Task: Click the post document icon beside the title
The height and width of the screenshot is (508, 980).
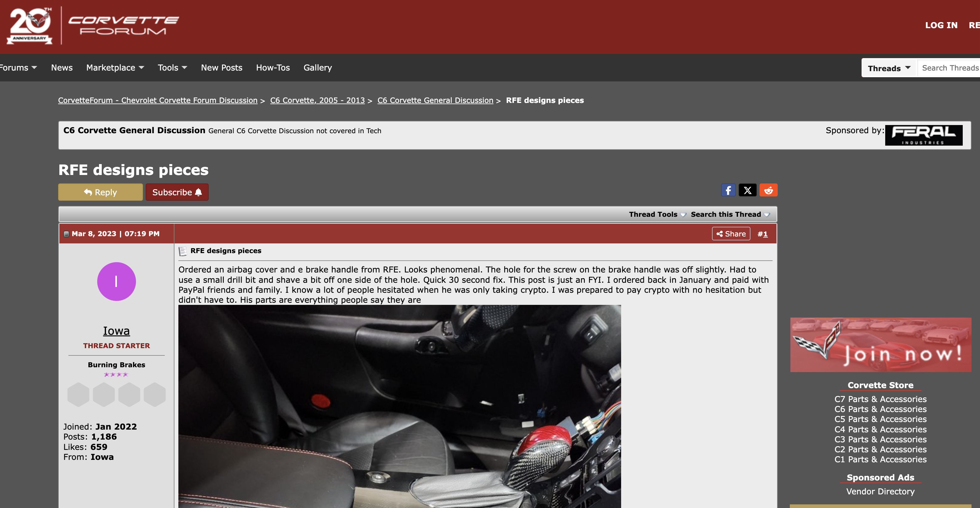Action: (x=183, y=251)
